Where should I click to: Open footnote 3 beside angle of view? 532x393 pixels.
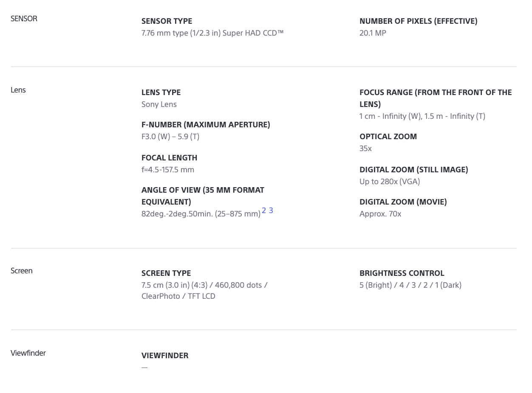[x=271, y=211]
